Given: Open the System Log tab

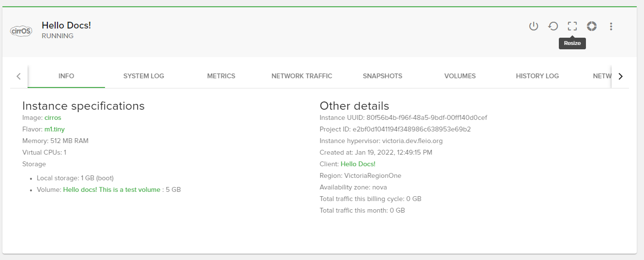Looking at the screenshot, I should pos(144,76).
